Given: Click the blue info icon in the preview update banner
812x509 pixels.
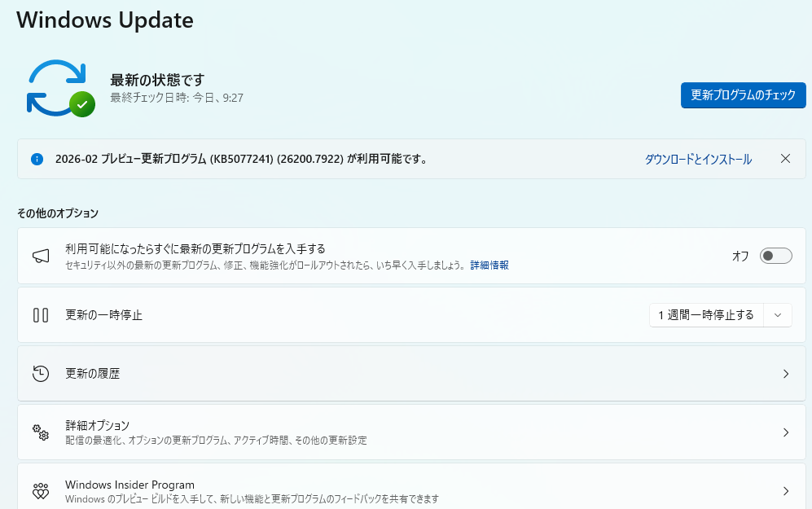Looking at the screenshot, I should [37, 160].
